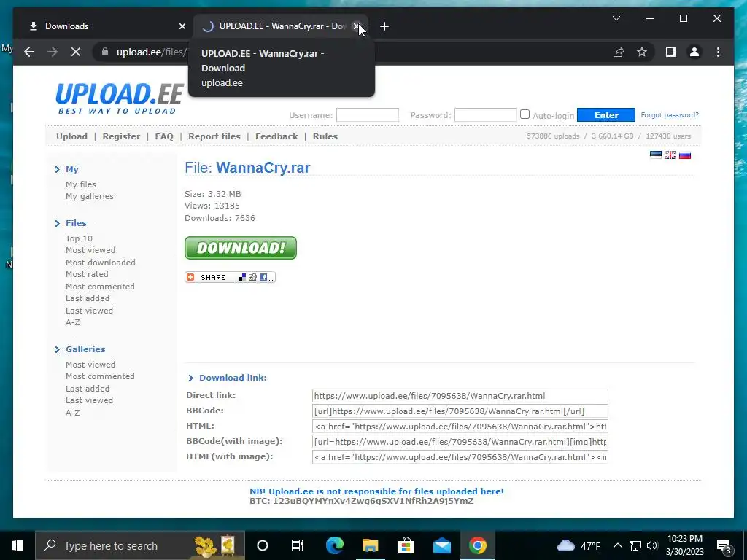Image resolution: width=747 pixels, height=560 pixels.
Task: Switch to the Downloads tab
Action: [102, 26]
